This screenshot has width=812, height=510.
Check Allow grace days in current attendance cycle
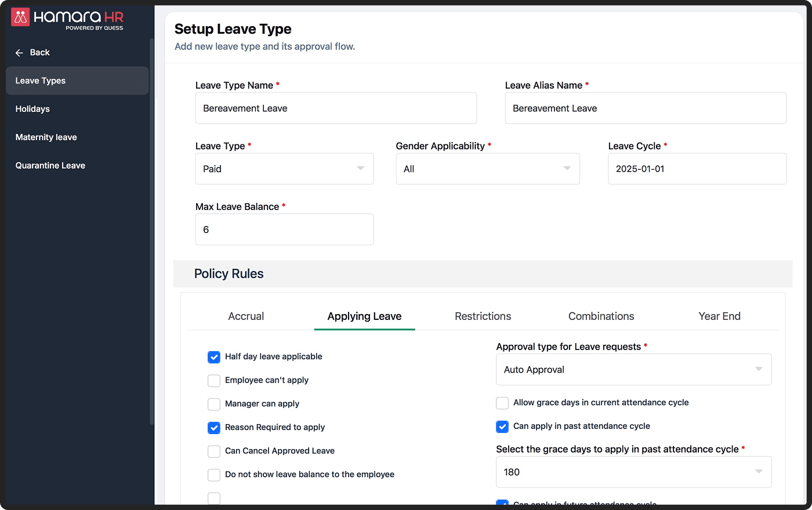click(x=502, y=403)
